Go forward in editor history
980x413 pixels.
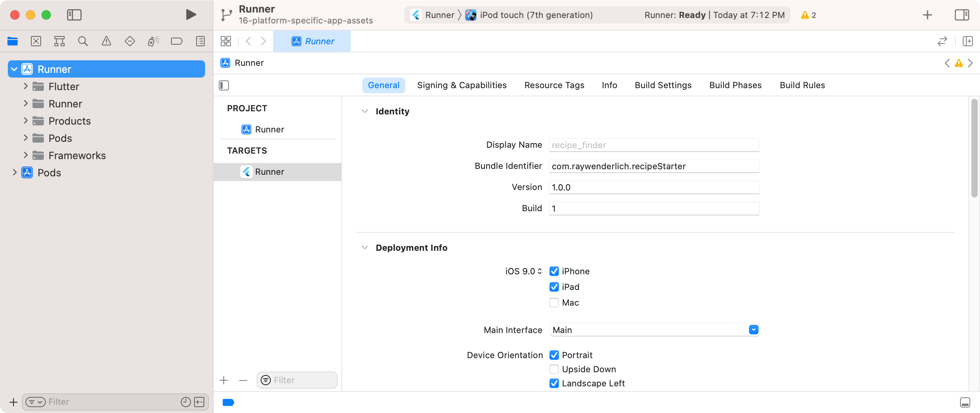click(x=263, y=41)
